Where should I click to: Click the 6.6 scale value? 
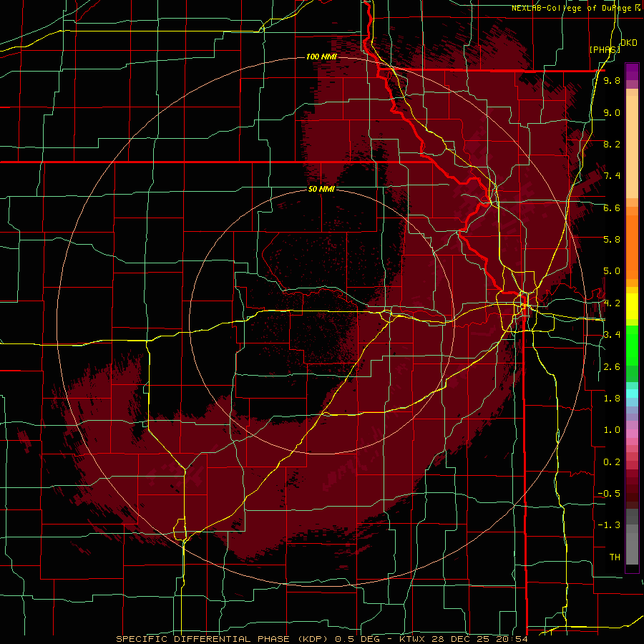click(x=612, y=208)
